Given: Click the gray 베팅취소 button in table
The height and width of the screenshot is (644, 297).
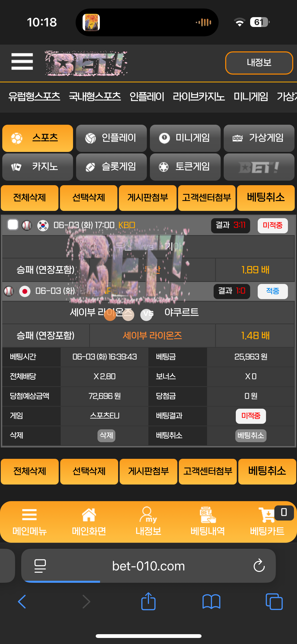Looking at the screenshot, I should point(251,435).
